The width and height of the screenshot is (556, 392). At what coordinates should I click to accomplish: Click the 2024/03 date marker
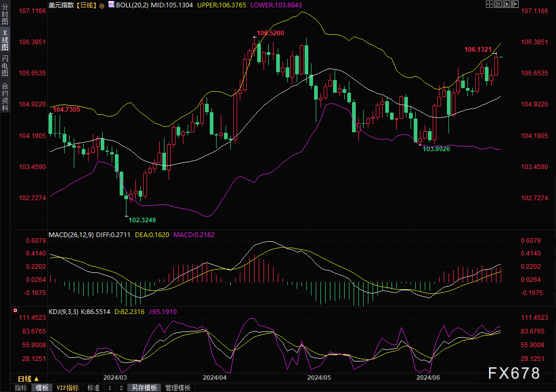(115, 377)
